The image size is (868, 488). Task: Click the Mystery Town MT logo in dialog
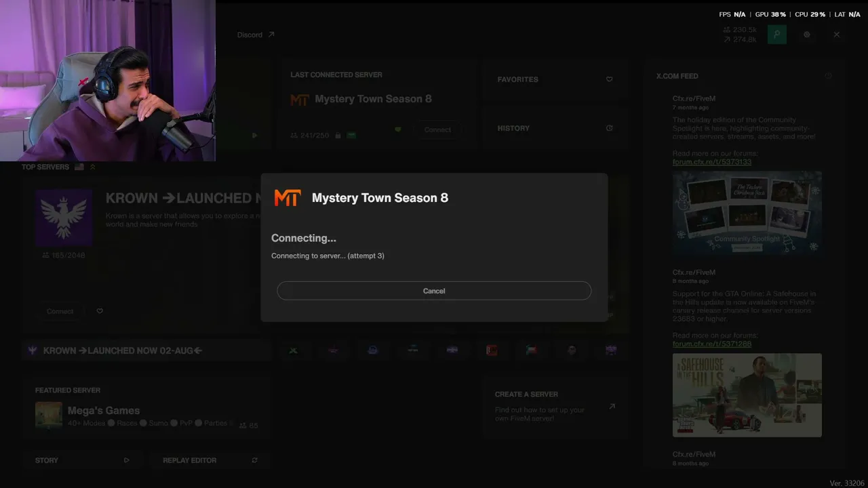pyautogui.click(x=288, y=198)
